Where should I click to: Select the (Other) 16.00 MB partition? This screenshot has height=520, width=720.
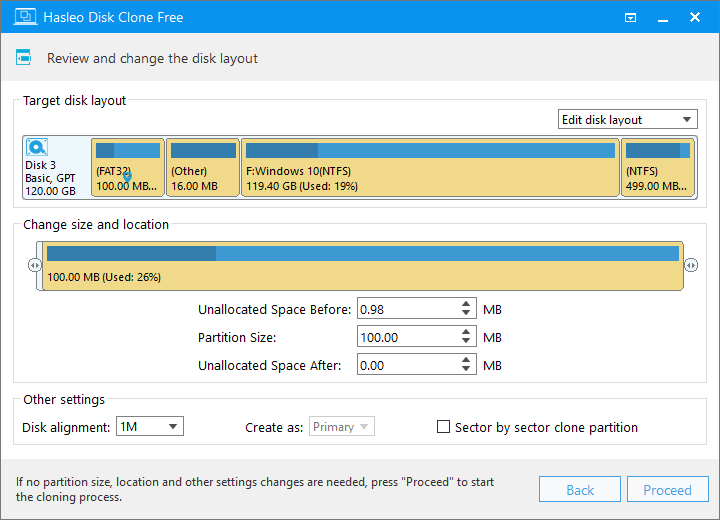point(203,168)
